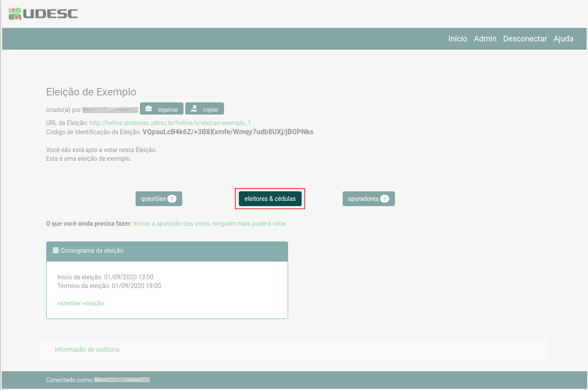Open the questões button
This screenshot has height=390, width=588.
pos(159,199)
